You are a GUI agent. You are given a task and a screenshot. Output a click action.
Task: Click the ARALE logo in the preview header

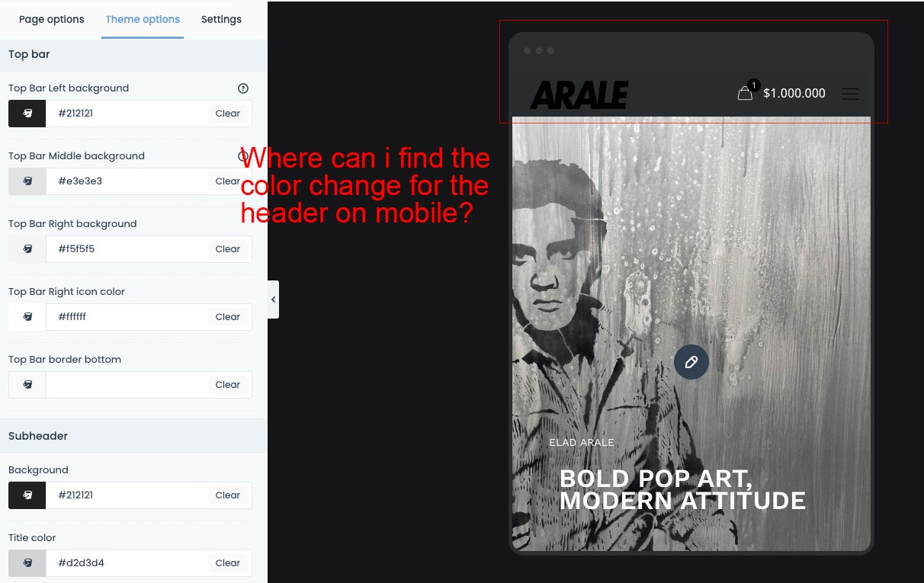tap(579, 94)
